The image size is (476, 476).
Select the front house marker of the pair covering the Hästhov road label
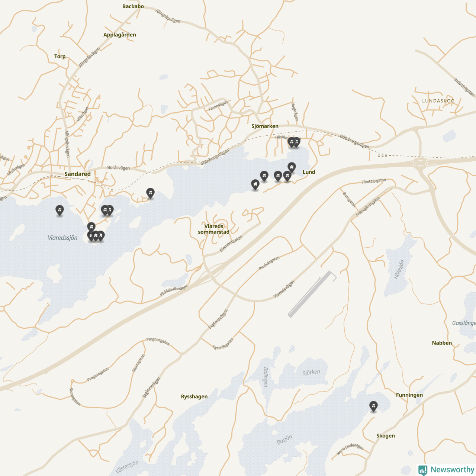(x=292, y=142)
